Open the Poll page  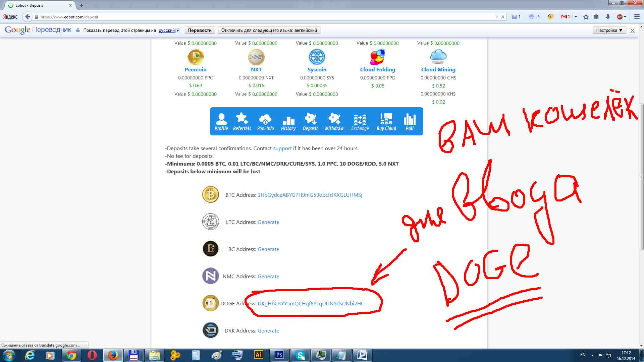(410, 122)
